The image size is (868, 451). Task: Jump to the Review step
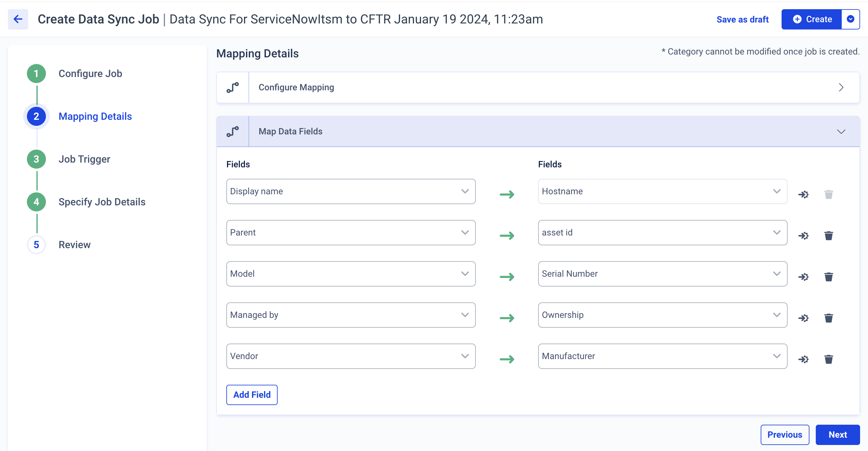pos(74,245)
